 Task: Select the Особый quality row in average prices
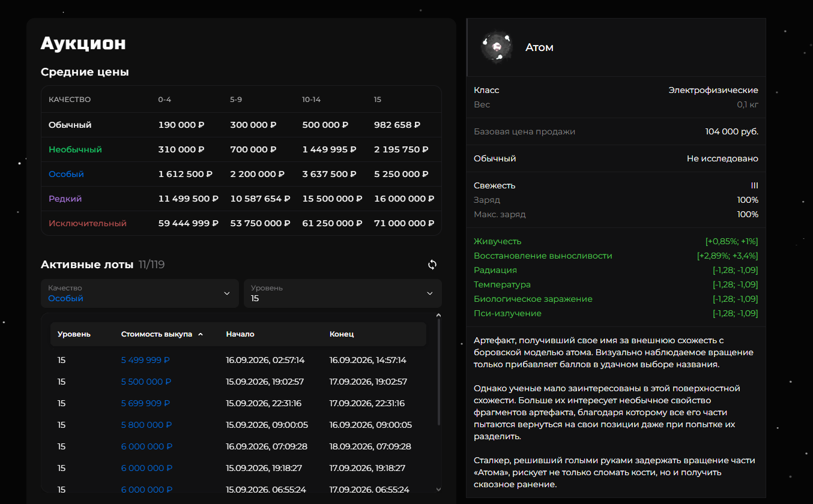point(241,174)
